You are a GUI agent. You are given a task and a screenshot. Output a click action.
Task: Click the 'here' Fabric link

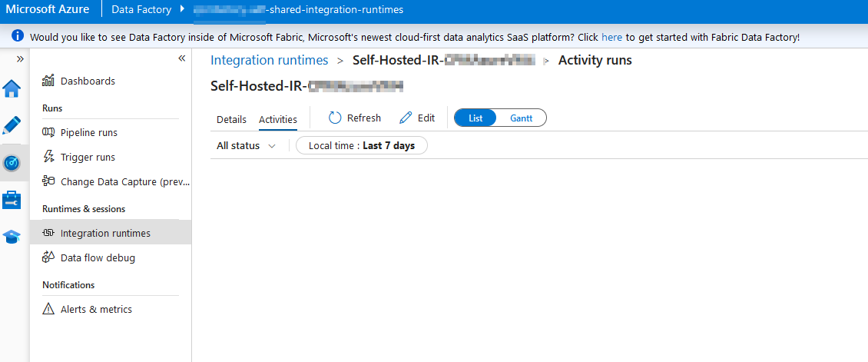click(x=611, y=38)
